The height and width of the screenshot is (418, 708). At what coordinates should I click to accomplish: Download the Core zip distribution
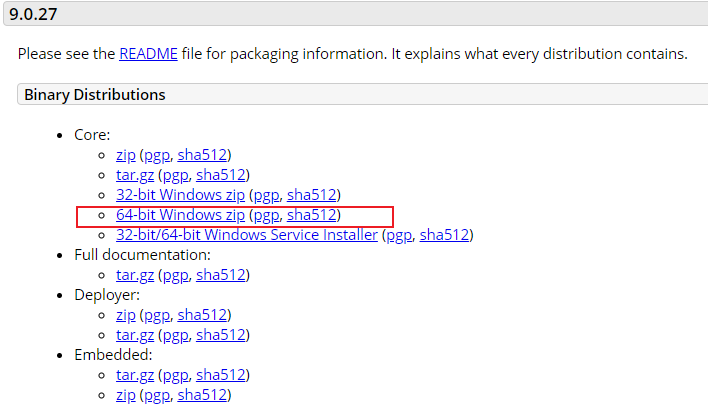(126, 155)
